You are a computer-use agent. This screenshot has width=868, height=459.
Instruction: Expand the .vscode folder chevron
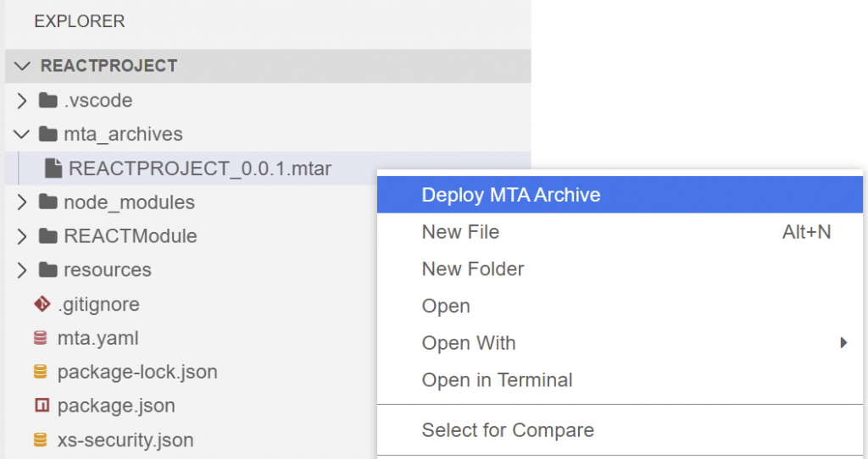point(21,101)
